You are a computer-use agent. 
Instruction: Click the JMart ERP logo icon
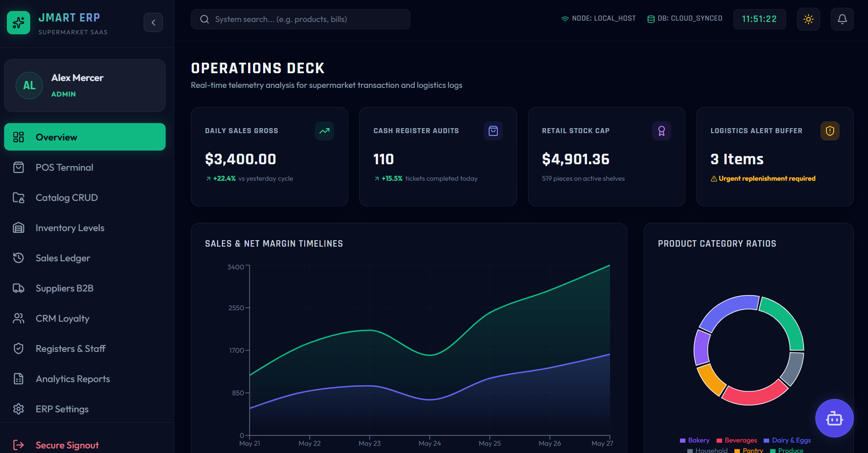pos(19,23)
